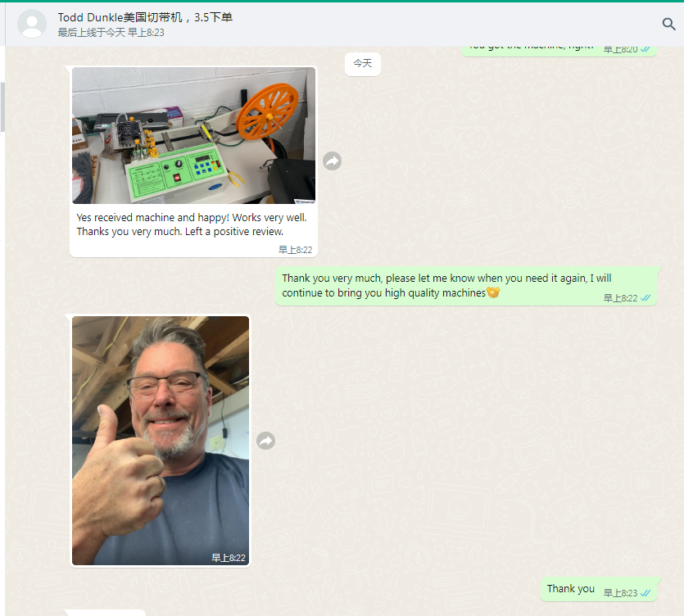Click the last seen status line
Image resolution: width=684 pixels, height=616 pixels.
(x=111, y=33)
